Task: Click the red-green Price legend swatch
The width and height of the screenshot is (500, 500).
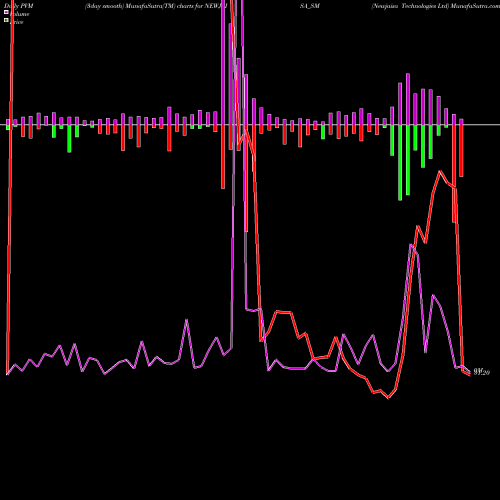Action: pos(6,20)
